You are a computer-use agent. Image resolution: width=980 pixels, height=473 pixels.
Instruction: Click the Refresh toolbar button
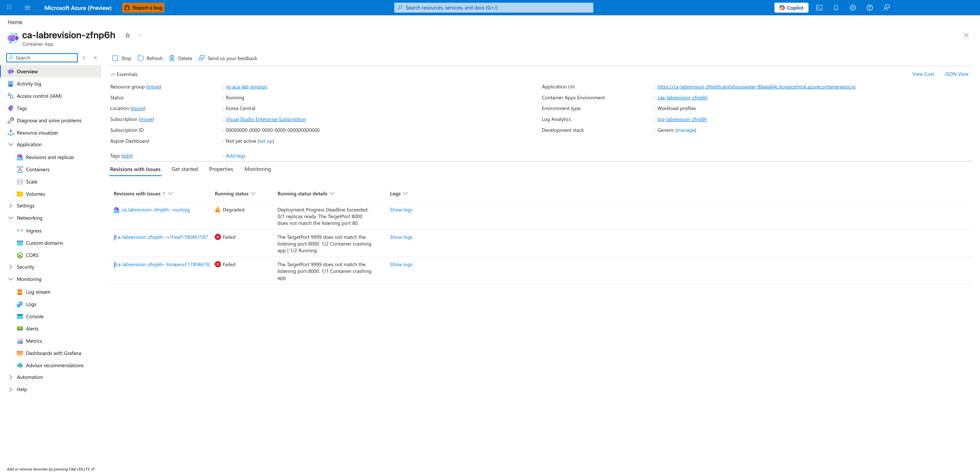[x=150, y=58]
